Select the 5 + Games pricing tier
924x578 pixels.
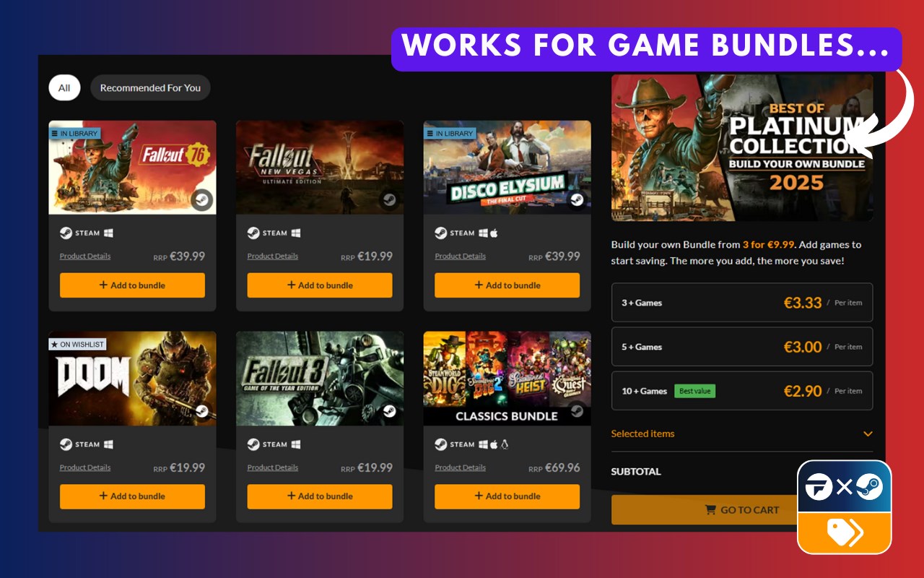coord(742,347)
